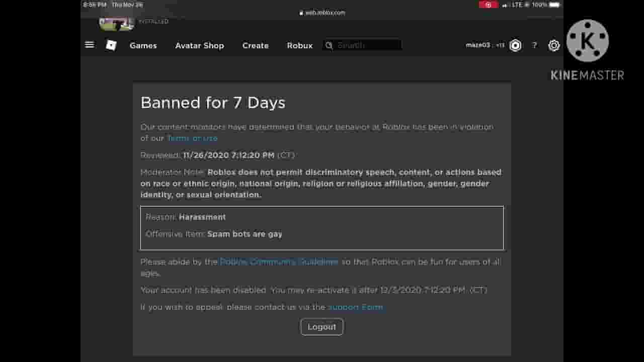644x362 pixels.
Task: Select the 'Banned for 7 Days' heading
Action: click(x=213, y=103)
